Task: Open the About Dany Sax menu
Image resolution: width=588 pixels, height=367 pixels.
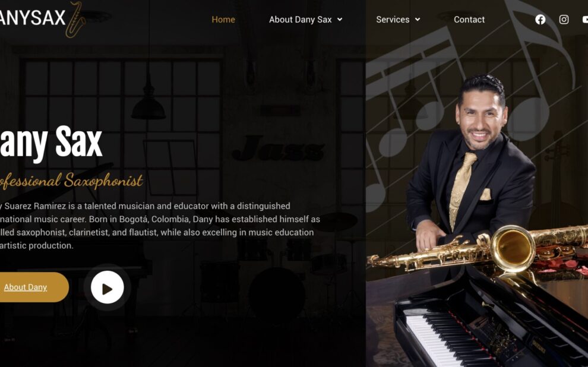Action: pos(300,20)
